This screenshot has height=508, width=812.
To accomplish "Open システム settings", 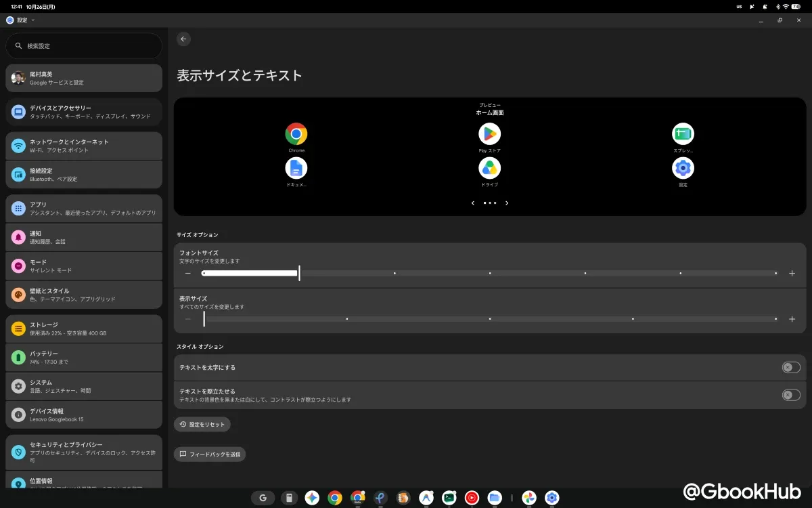I will pyautogui.click(x=84, y=386).
